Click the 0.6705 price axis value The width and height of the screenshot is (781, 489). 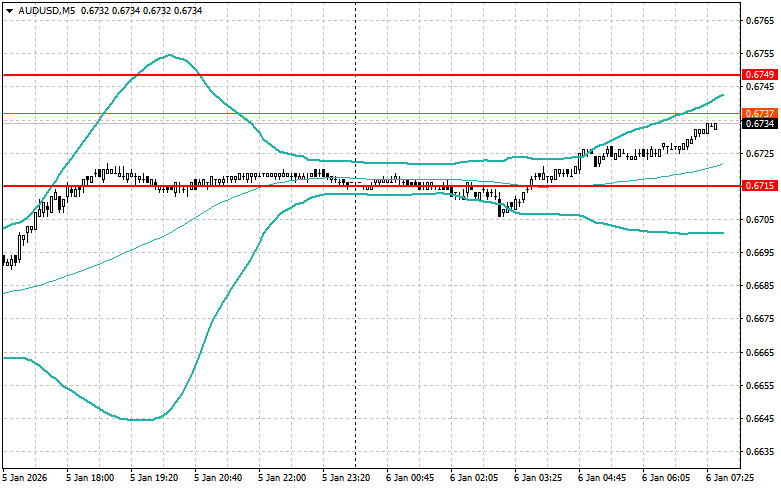click(760, 220)
